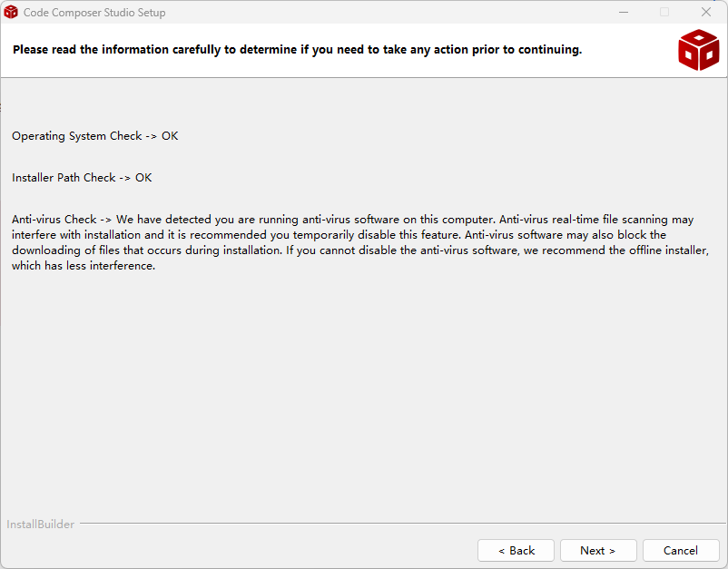This screenshot has height=569, width=728.
Task: Click the Code Composer Studio cube icon in title bar
Action: coord(11,12)
